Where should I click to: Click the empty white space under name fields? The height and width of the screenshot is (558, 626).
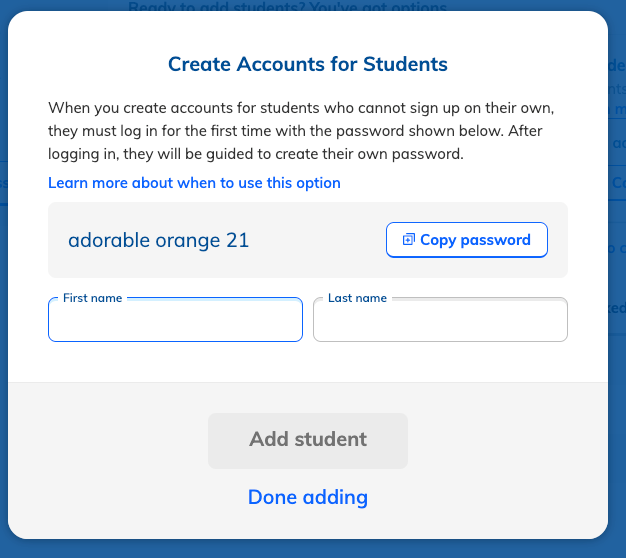[x=308, y=362]
